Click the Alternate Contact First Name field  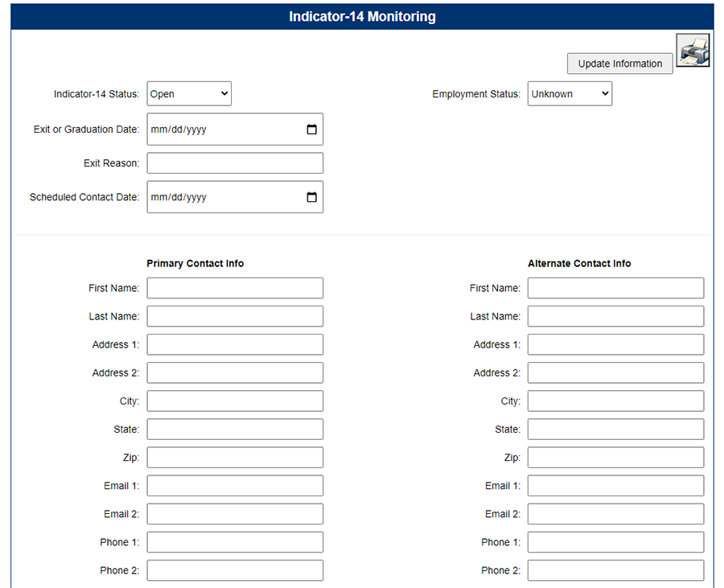click(x=615, y=288)
